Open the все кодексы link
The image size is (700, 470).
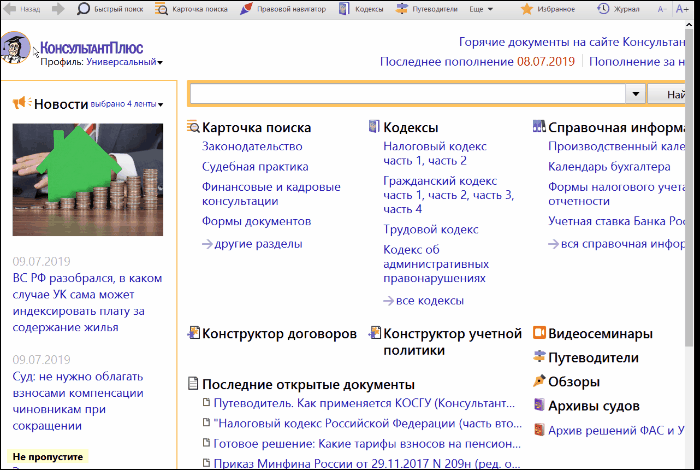424,300
